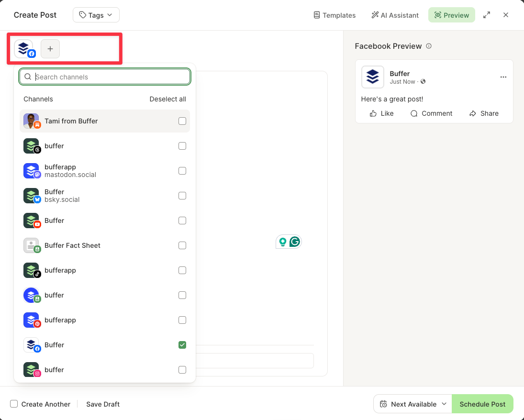Click the 'Channels' heading label
The height and width of the screenshot is (420, 524).
pyautogui.click(x=38, y=99)
